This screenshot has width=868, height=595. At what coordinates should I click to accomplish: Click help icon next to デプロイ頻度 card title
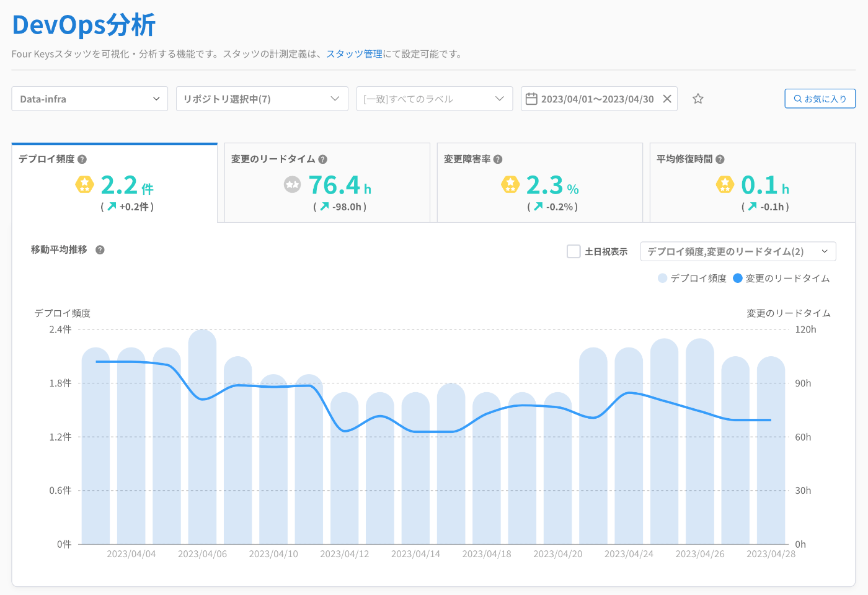click(x=82, y=159)
